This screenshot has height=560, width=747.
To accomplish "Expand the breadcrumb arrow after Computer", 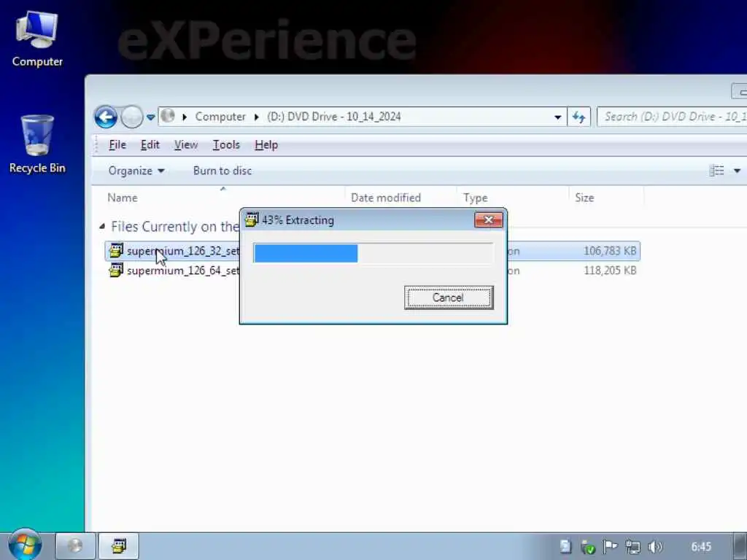I will point(256,117).
